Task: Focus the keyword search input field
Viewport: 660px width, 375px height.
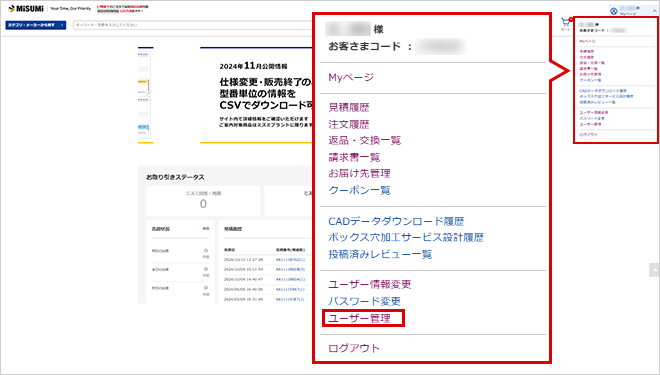Action: point(192,25)
